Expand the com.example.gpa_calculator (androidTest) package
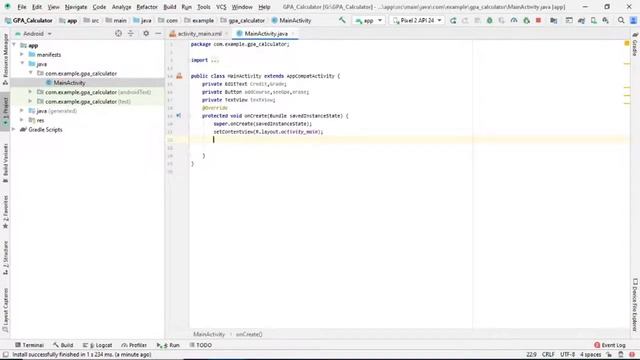This screenshot has width=640, height=360. (31, 92)
